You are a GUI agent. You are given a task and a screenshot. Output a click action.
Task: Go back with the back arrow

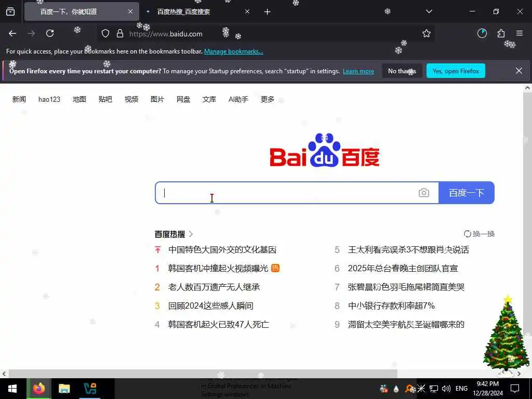pyautogui.click(x=12, y=33)
